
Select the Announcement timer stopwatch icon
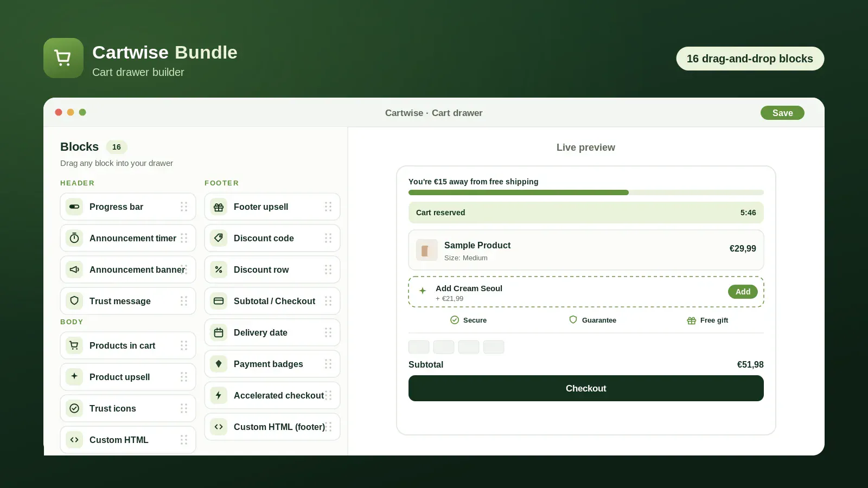[x=74, y=238]
